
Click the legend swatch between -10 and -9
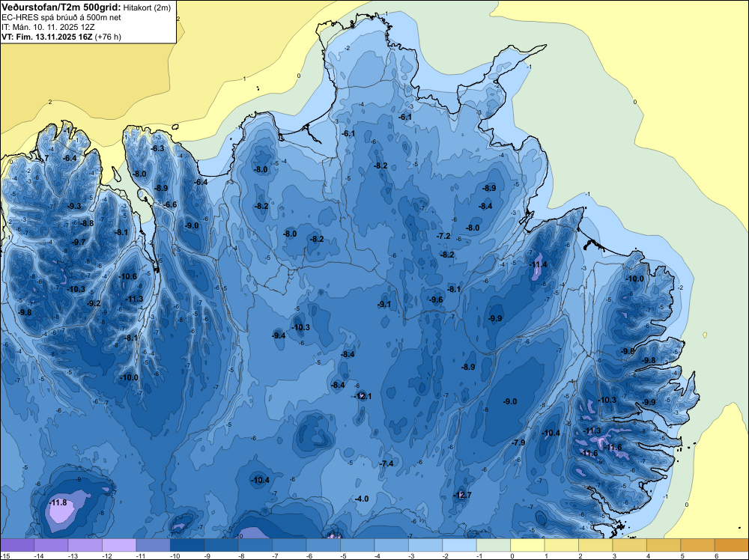tap(187, 545)
